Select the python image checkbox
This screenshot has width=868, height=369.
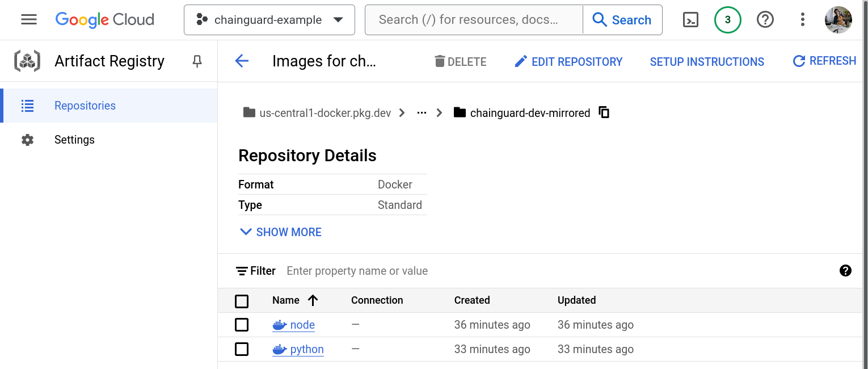[x=242, y=349]
